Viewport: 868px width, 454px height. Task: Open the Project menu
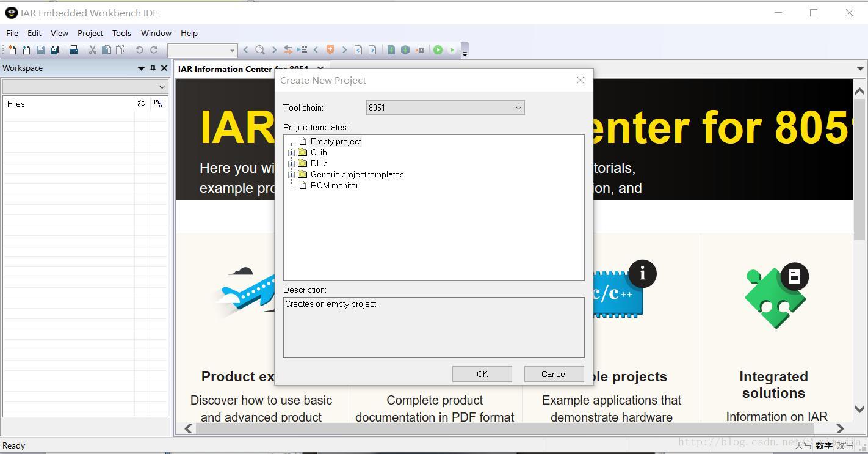[x=90, y=33]
